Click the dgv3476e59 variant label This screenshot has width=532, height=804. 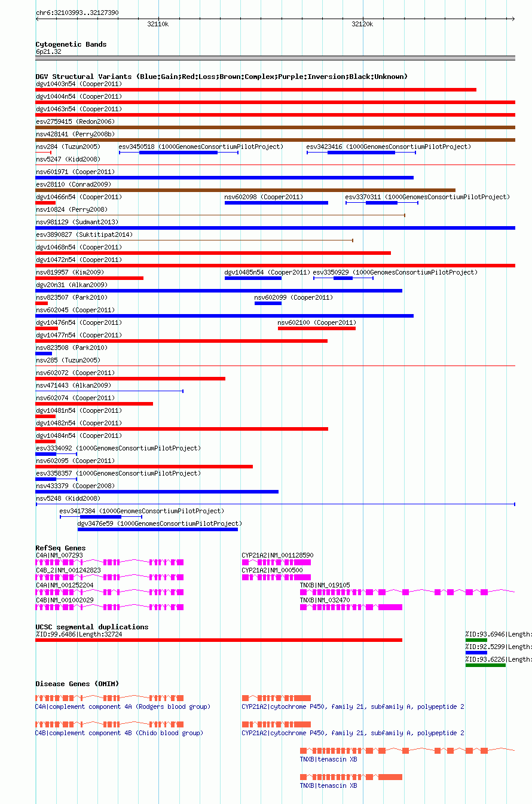click(x=160, y=523)
